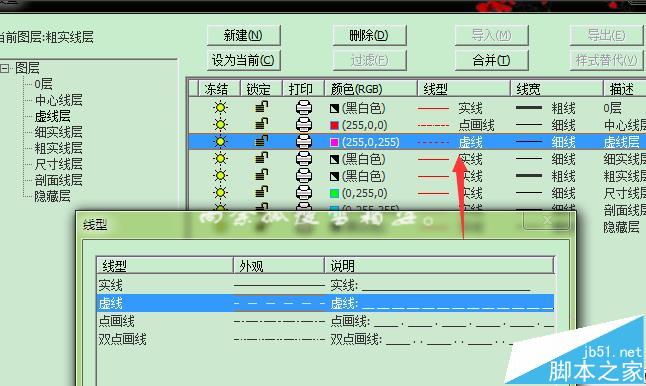
Task: Click 外观 column header in 线型 dialog
Action: [x=279, y=266]
